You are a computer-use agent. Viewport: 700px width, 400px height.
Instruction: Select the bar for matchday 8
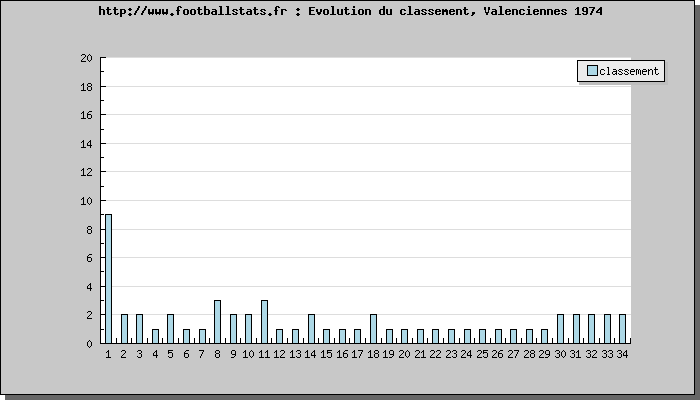pos(217,321)
